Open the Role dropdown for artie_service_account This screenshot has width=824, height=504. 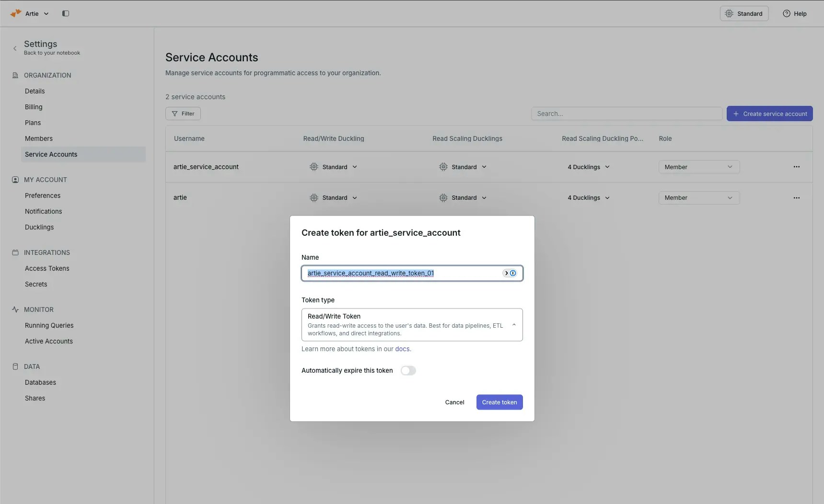tap(699, 167)
